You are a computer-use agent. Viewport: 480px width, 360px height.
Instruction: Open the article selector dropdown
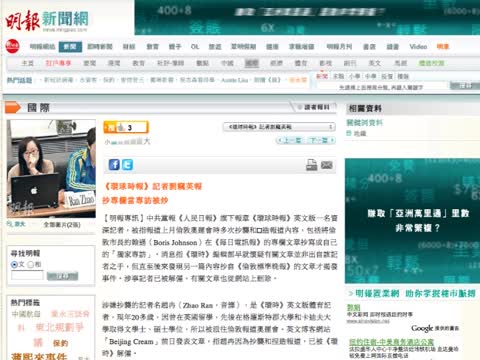(279, 127)
